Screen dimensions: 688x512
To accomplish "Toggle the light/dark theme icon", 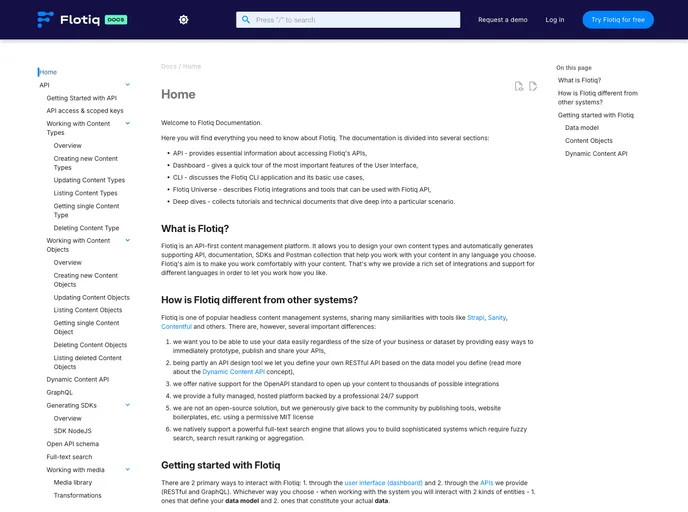I will (183, 20).
